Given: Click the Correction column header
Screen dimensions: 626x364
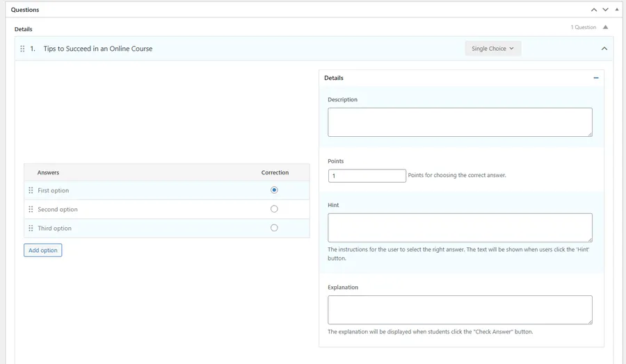Looking at the screenshot, I should 275,173.
